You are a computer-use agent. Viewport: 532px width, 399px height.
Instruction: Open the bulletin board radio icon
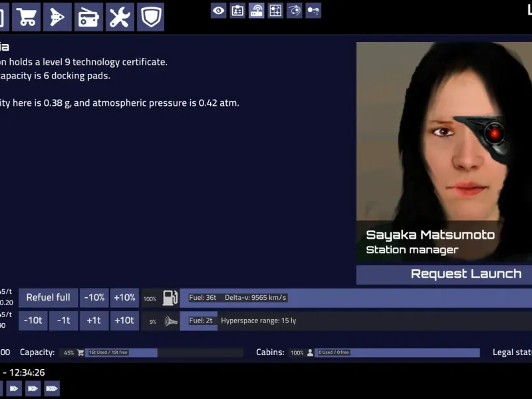(x=88, y=17)
